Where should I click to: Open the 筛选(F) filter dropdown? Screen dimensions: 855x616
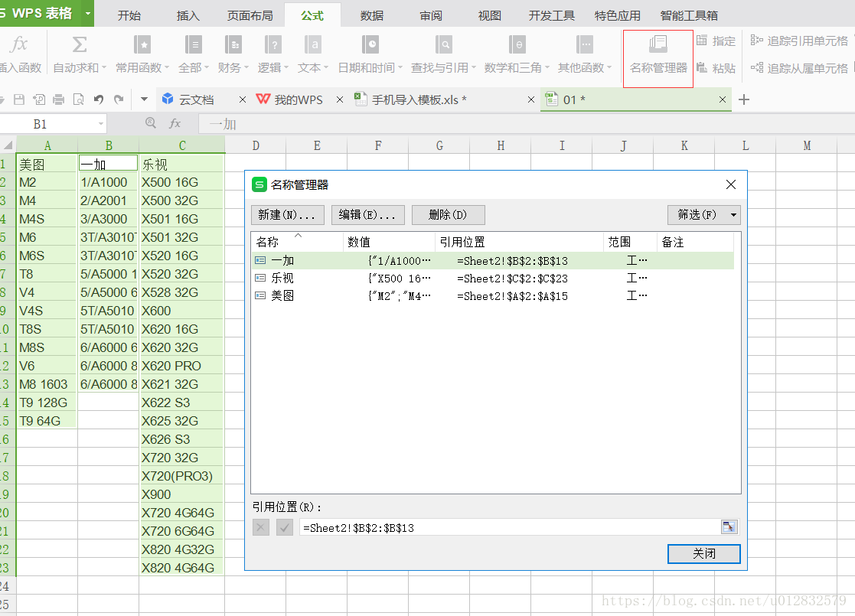(x=704, y=215)
